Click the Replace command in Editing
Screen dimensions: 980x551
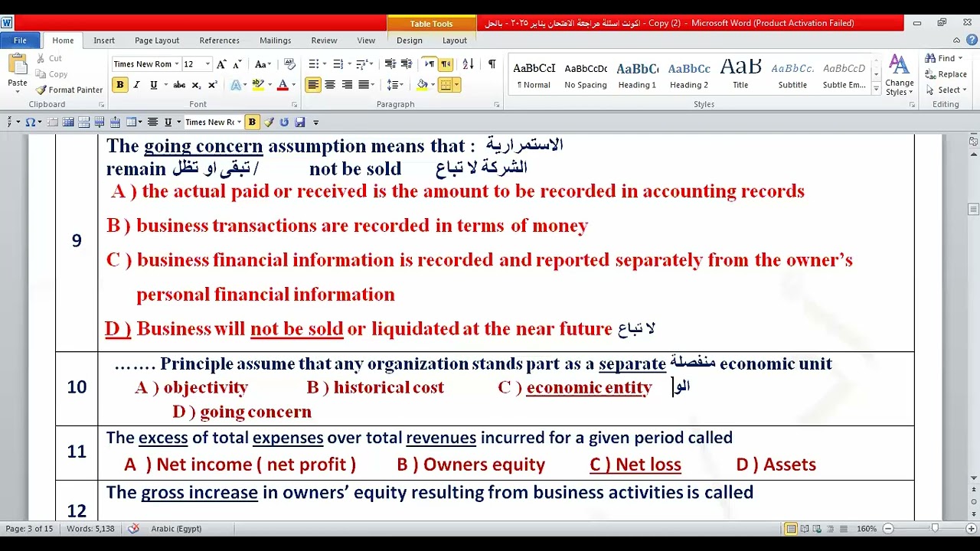tap(946, 74)
